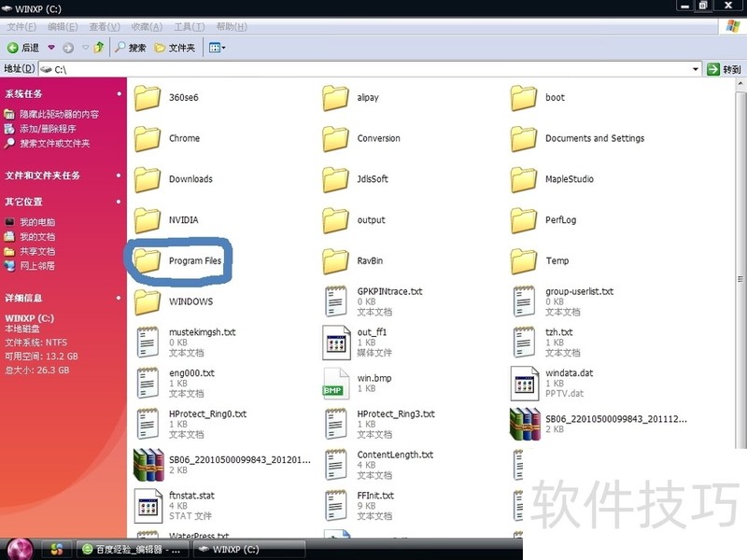
Task: Open the Favorites menu
Action: click(x=147, y=27)
